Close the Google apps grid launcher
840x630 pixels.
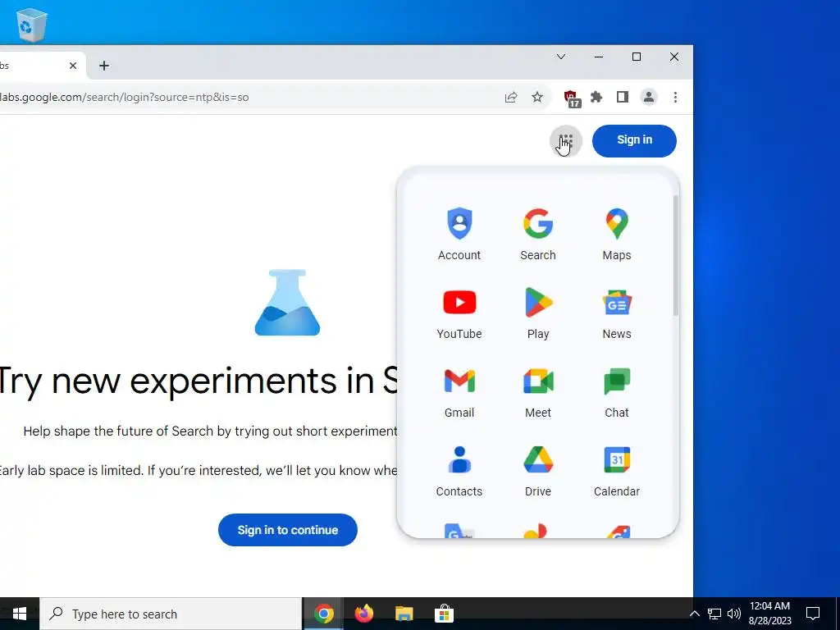click(x=566, y=141)
